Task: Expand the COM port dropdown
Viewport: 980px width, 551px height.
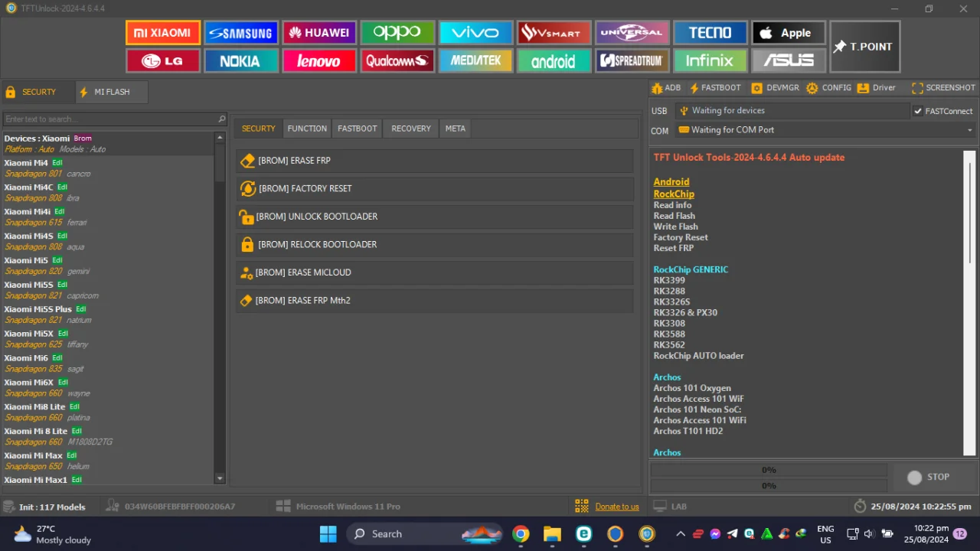Action: 969,130
